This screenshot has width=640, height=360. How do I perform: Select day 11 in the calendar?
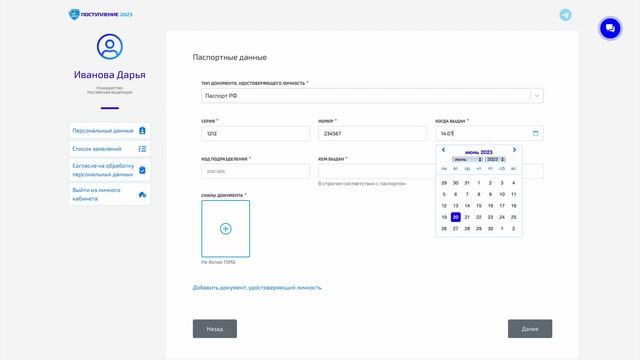pyautogui.click(x=513, y=194)
